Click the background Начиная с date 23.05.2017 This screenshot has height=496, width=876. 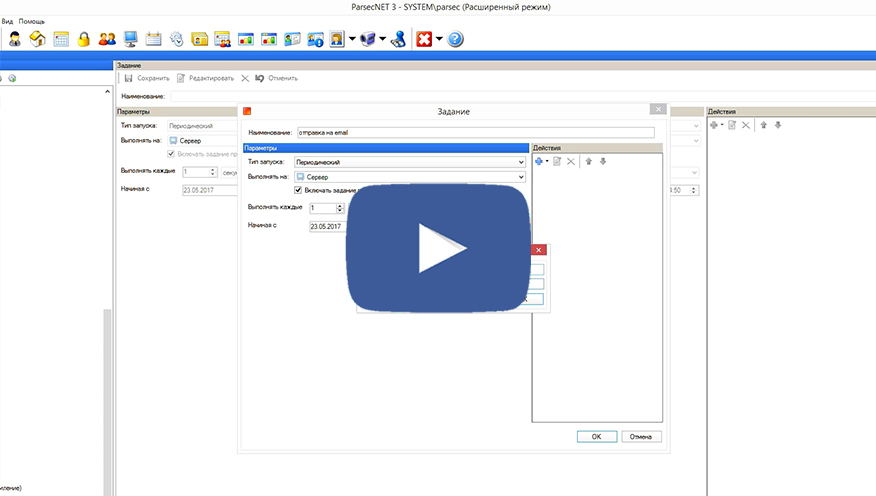[210, 190]
